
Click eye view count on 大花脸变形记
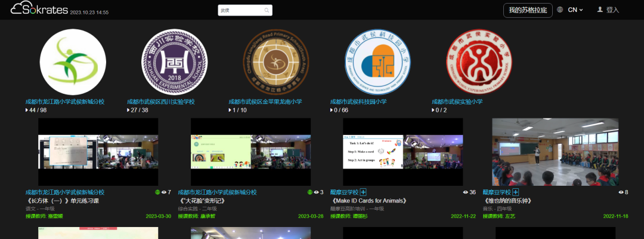coord(317,192)
